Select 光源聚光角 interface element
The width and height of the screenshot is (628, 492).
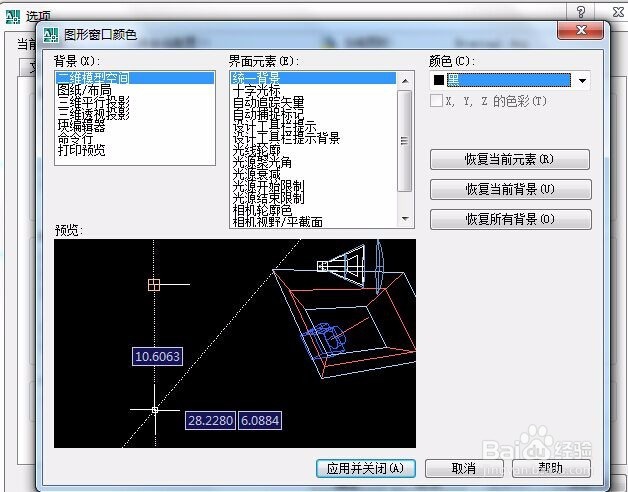pos(262,162)
